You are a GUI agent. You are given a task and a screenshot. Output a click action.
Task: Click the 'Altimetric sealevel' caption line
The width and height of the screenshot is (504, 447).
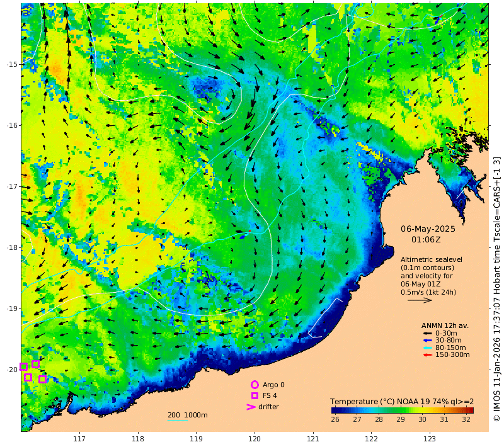(x=432, y=259)
